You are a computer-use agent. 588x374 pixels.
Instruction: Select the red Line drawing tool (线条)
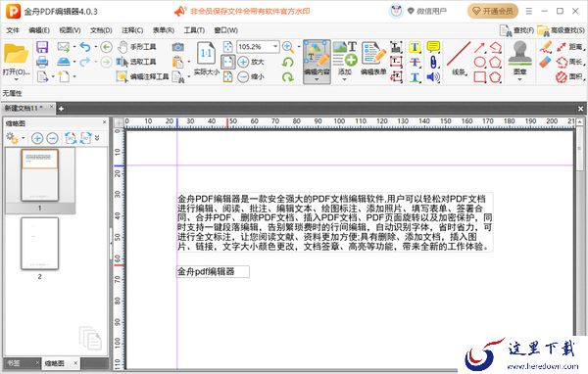[x=459, y=58]
